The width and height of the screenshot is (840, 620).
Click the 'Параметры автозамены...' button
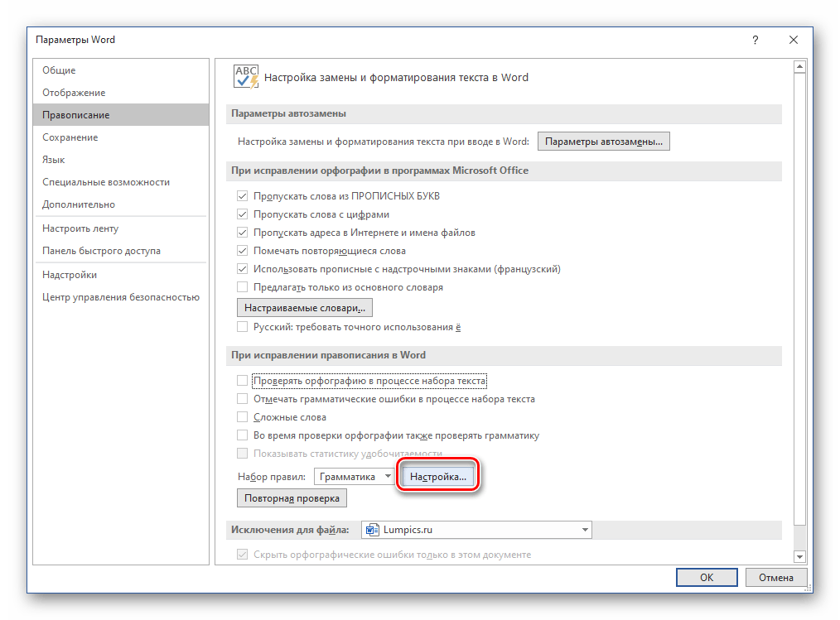(x=604, y=142)
